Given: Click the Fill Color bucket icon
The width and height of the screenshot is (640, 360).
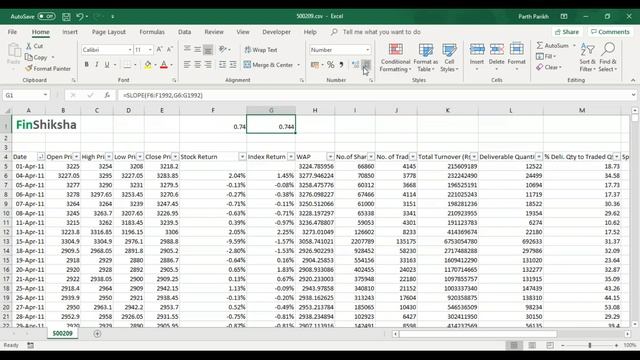Looking at the screenshot, I should 148,64.
